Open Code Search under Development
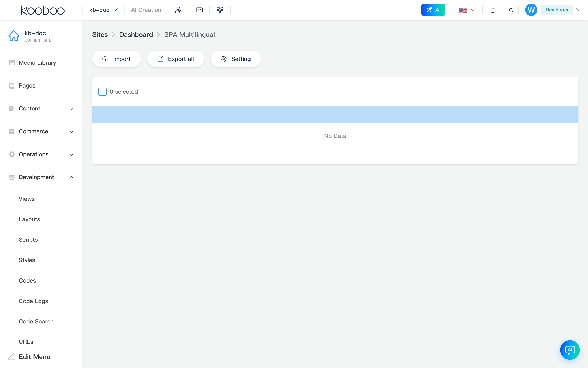 click(x=36, y=322)
